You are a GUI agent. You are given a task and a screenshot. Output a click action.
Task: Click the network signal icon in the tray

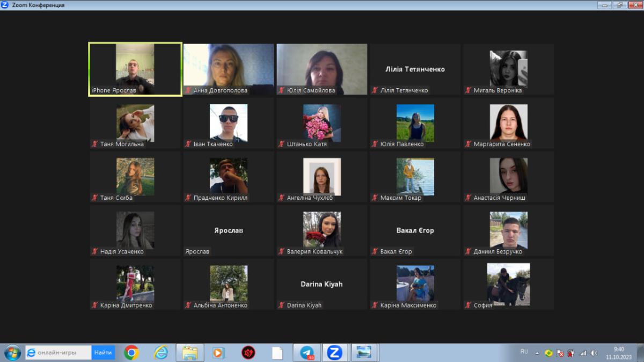pos(582,353)
